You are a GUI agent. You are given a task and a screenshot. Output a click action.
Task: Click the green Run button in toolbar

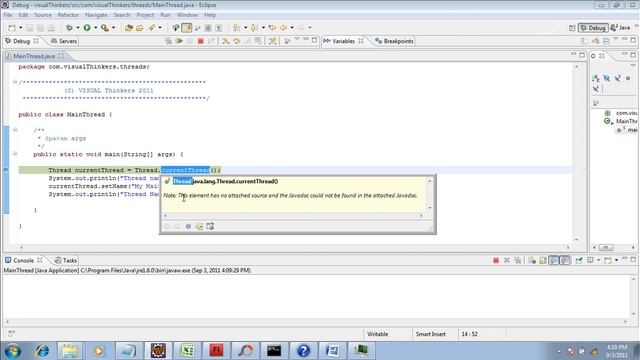[x=87, y=28]
